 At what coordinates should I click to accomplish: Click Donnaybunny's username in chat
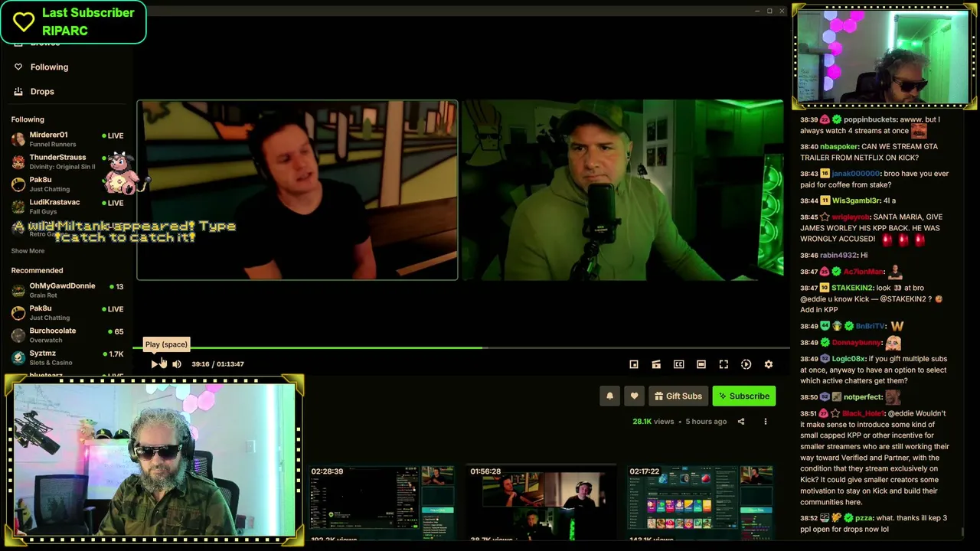click(x=856, y=343)
